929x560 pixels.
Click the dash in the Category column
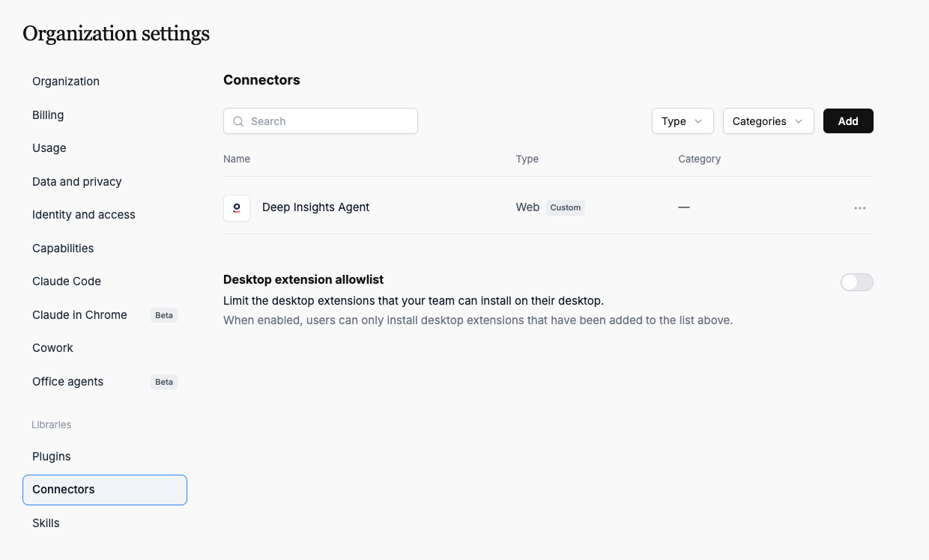[684, 207]
